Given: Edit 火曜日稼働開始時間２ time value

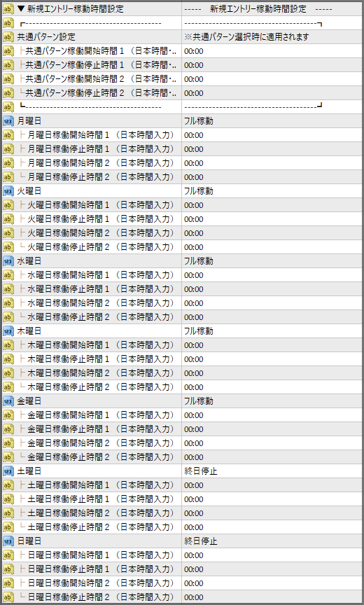Looking at the screenshot, I should (x=272, y=233).
